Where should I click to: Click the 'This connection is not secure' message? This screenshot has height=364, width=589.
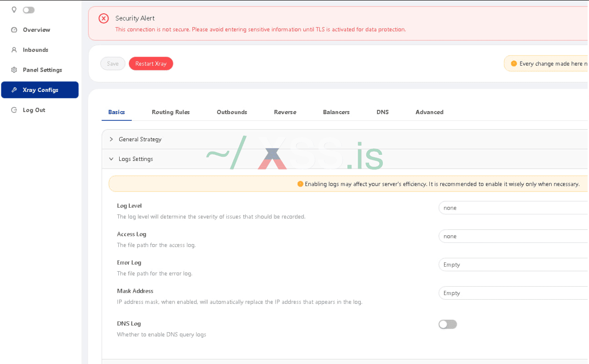pos(260,29)
